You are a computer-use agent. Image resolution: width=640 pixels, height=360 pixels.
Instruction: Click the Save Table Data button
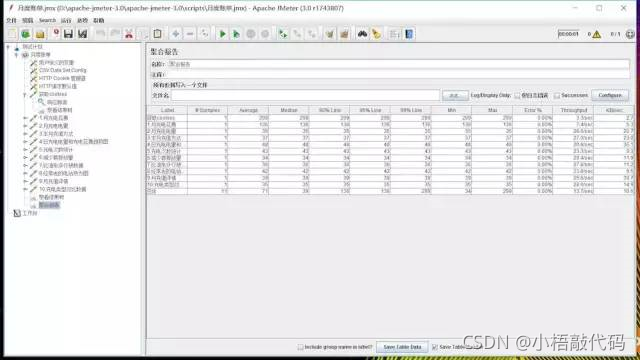[x=402, y=347]
